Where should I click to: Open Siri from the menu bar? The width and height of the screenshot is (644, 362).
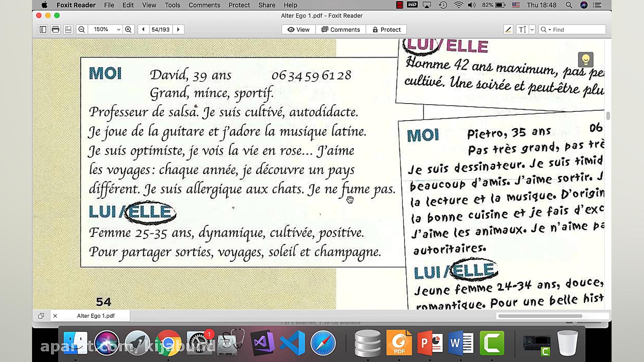(584, 5)
